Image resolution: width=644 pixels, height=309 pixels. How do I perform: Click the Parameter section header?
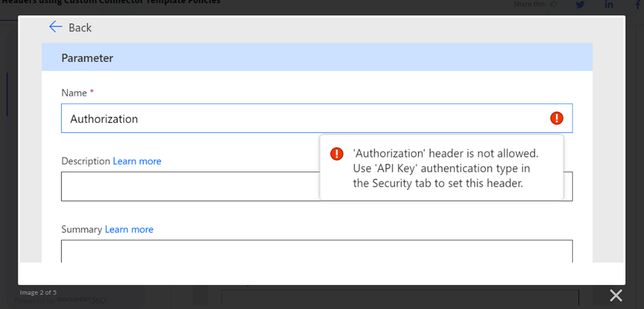click(317, 57)
